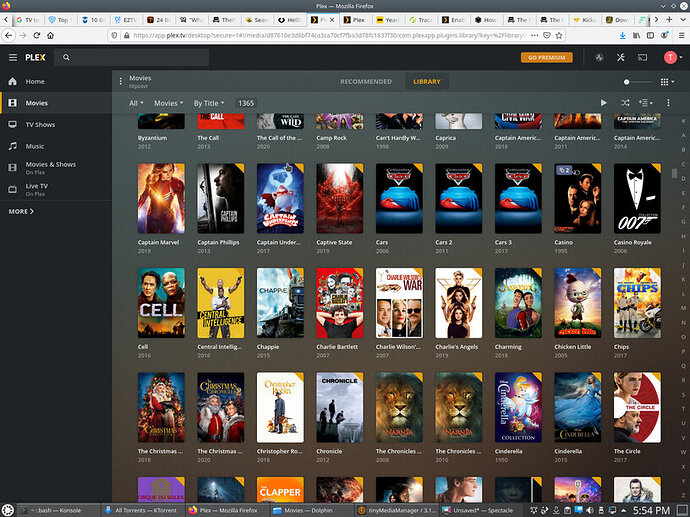Viewport: 690px width, 517px height.
Task: Reload the page in Firefox
Action: pyautogui.click(x=37, y=35)
